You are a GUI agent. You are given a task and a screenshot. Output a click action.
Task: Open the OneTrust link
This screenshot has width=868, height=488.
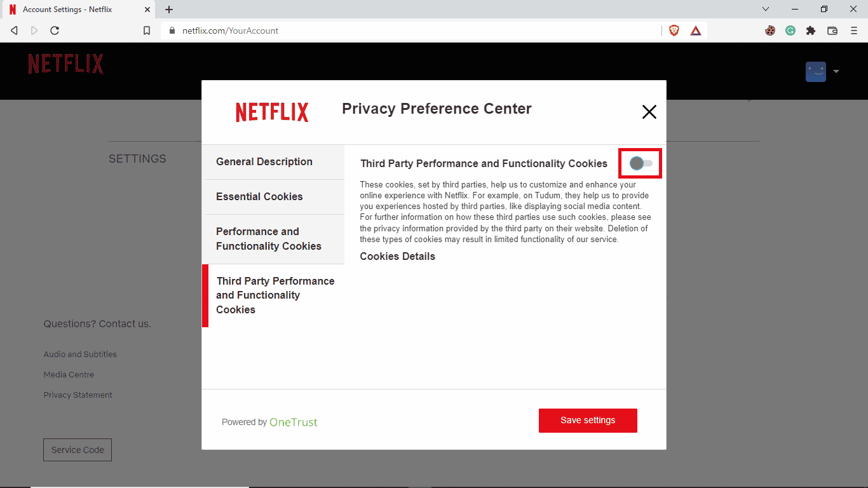pos(293,422)
